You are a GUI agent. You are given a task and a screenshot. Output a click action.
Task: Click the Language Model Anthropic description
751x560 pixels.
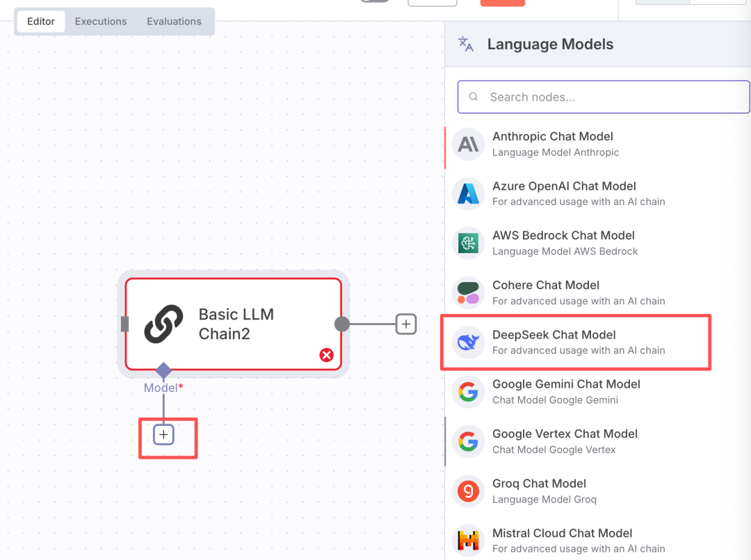[x=556, y=152]
